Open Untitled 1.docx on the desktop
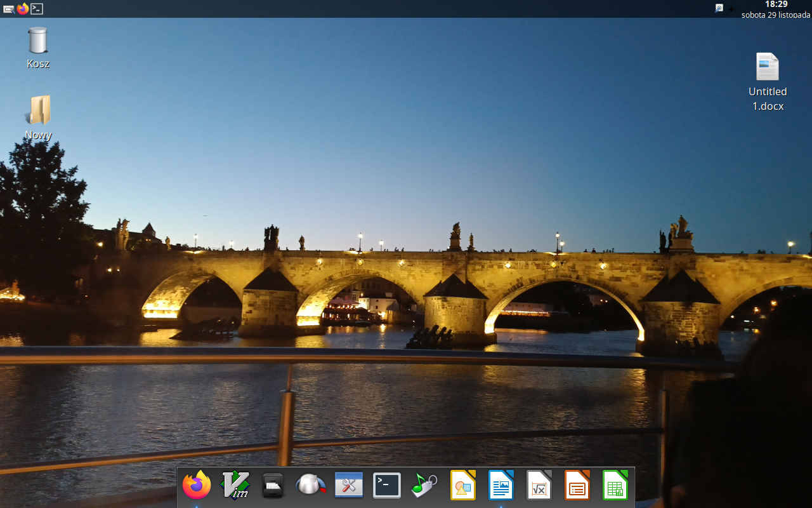 click(768, 67)
